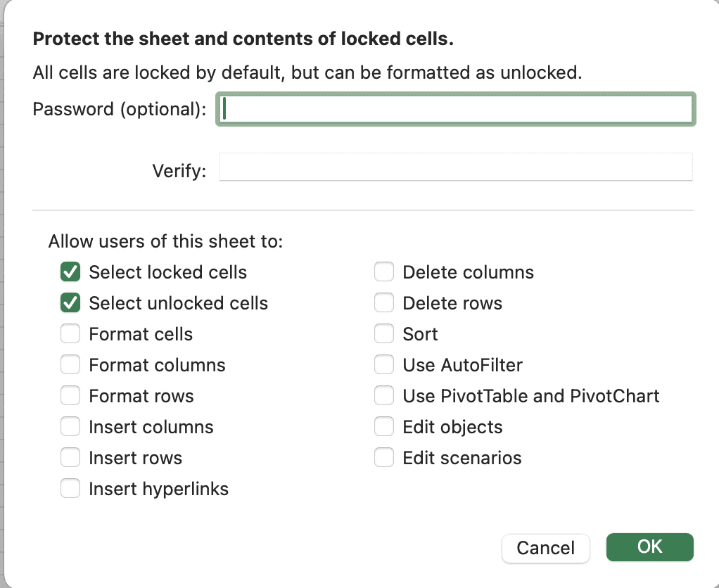The width and height of the screenshot is (719, 588).
Task: Click inside the Password input field
Action: (455, 109)
